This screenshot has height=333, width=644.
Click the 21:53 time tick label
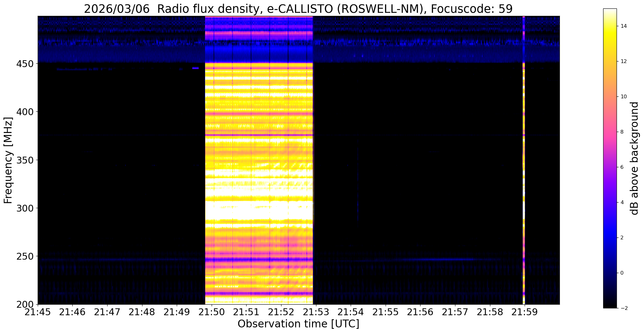point(316,312)
